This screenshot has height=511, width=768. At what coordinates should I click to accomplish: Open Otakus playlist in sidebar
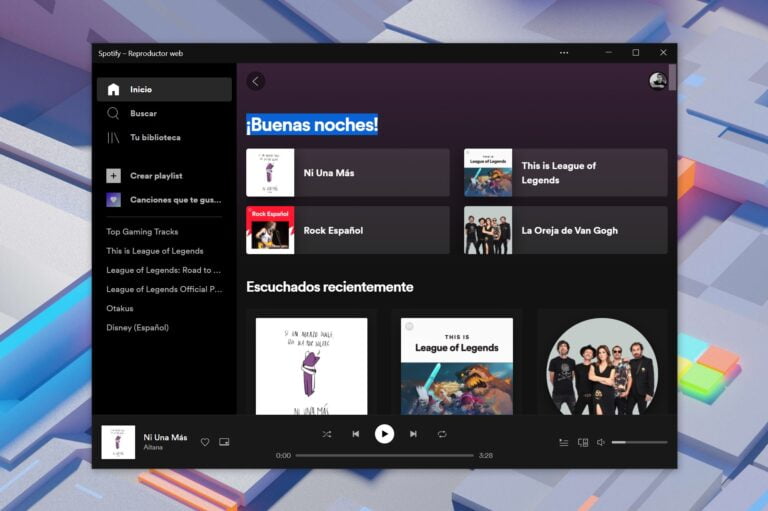point(120,308)
